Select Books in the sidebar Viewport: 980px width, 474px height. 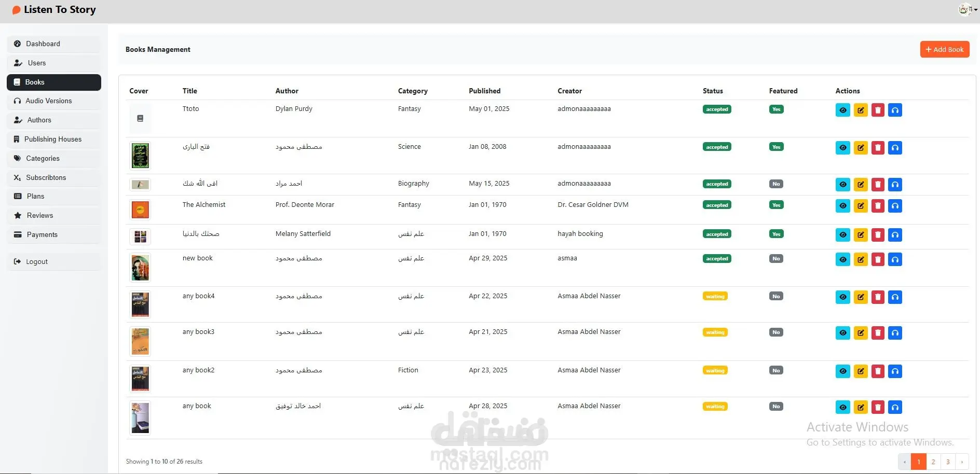click(x=54, y=82)
